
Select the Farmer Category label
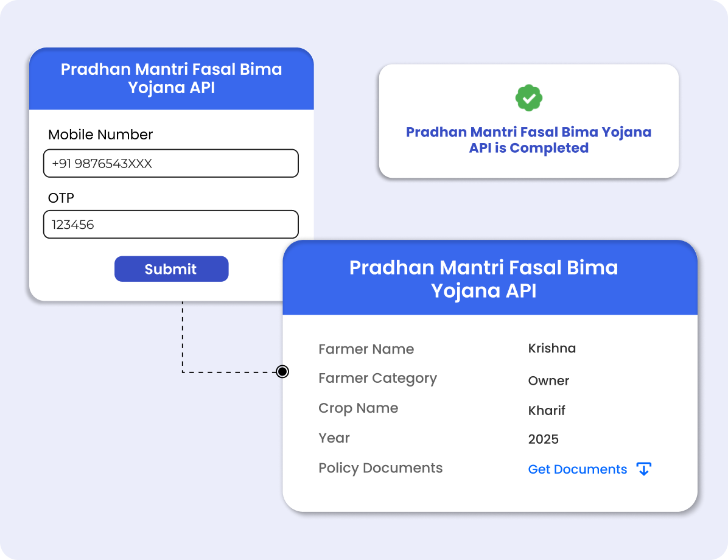(x=377, y=379)
